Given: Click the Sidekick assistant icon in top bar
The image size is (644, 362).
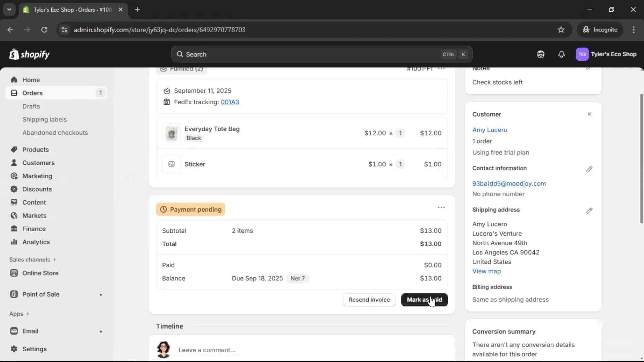Looking at the screenshot, I should coord(541,54).
